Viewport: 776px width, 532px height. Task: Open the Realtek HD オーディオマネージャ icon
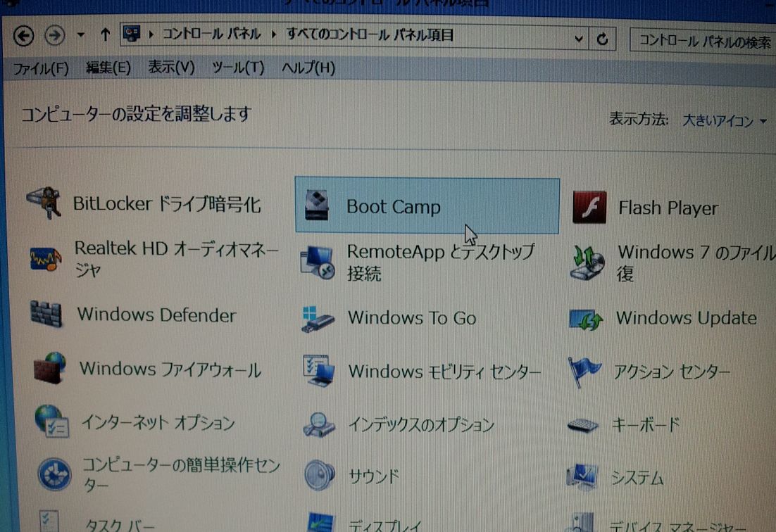46,258
